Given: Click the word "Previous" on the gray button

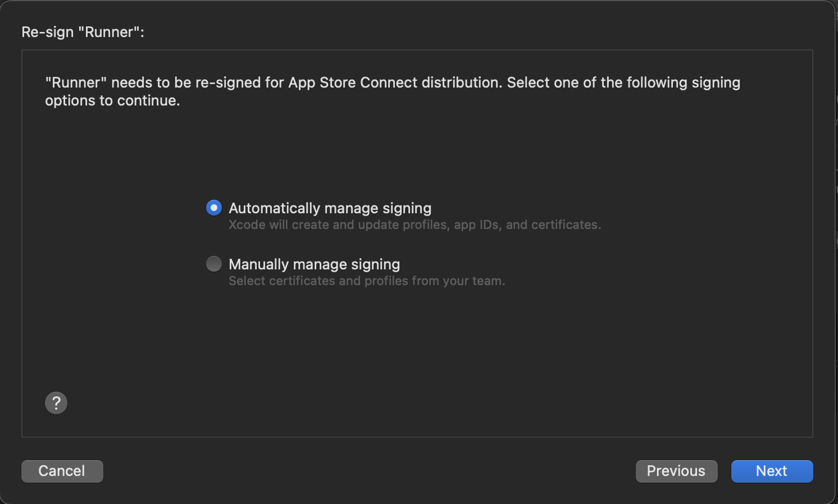Looking at the screenshot, I should pos(676,471).
